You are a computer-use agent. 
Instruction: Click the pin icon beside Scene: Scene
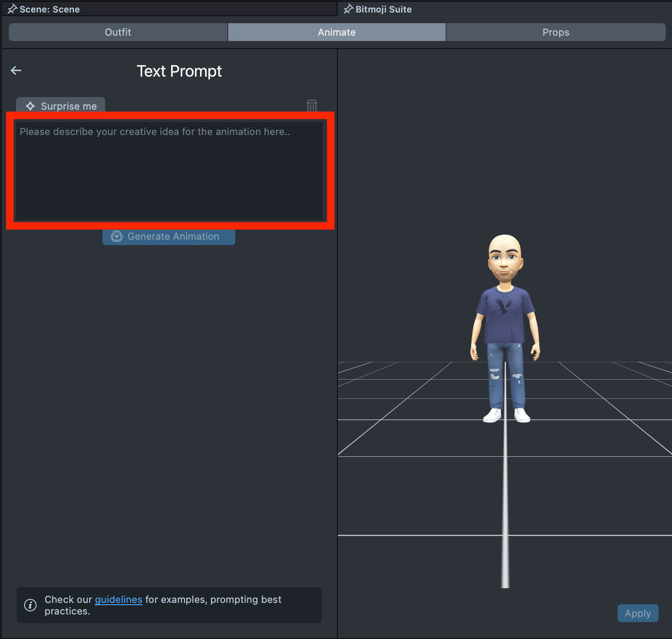coord(12,9)
